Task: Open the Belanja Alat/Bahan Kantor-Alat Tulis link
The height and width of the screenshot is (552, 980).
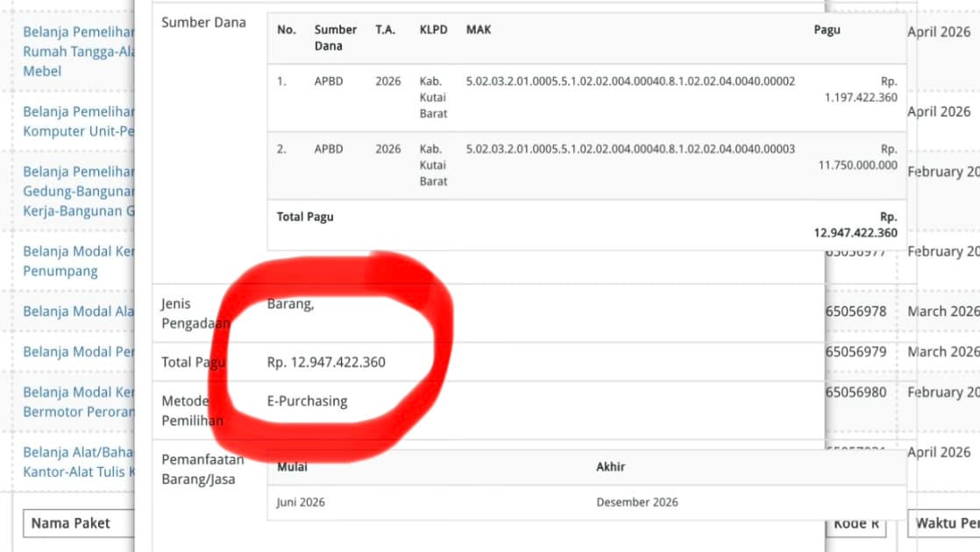Action: [79, 462]
